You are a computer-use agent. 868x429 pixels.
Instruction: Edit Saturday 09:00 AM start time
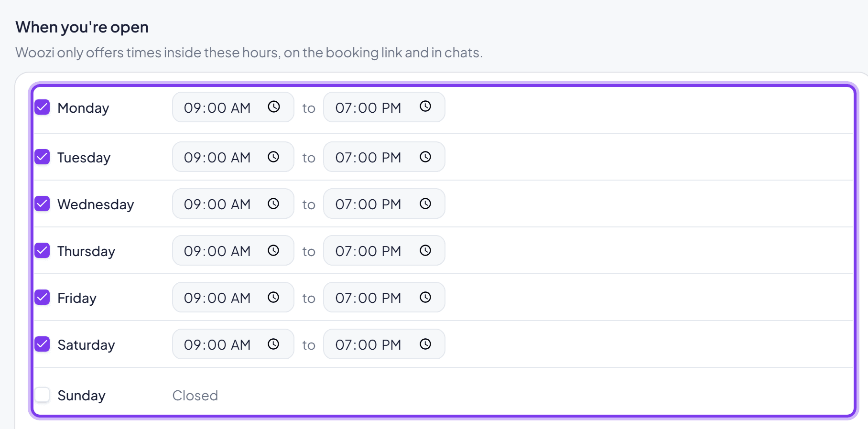click(233, 344)
